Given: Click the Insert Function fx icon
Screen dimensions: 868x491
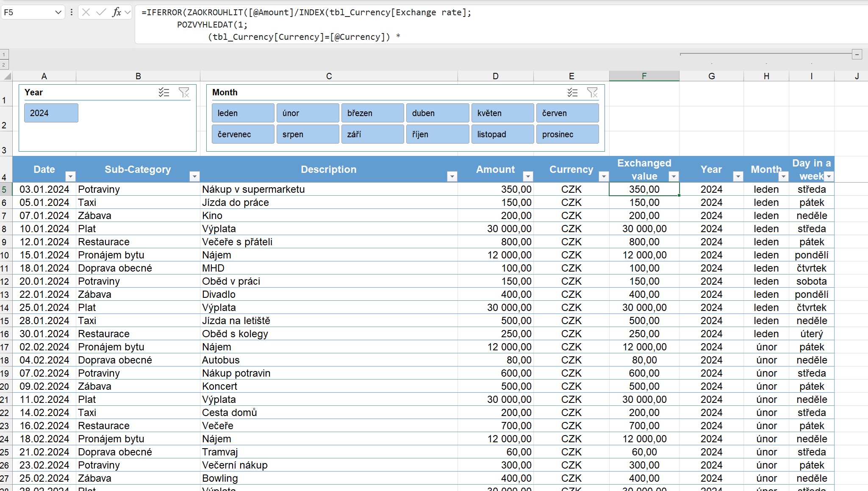Looking at the screenshot, I should point(116,12).
